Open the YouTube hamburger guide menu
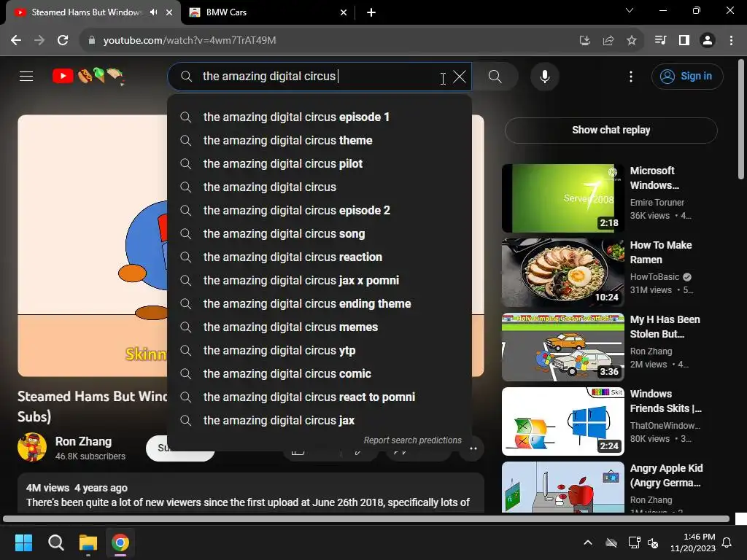This screenshot has height=560, width=747. 26,76
